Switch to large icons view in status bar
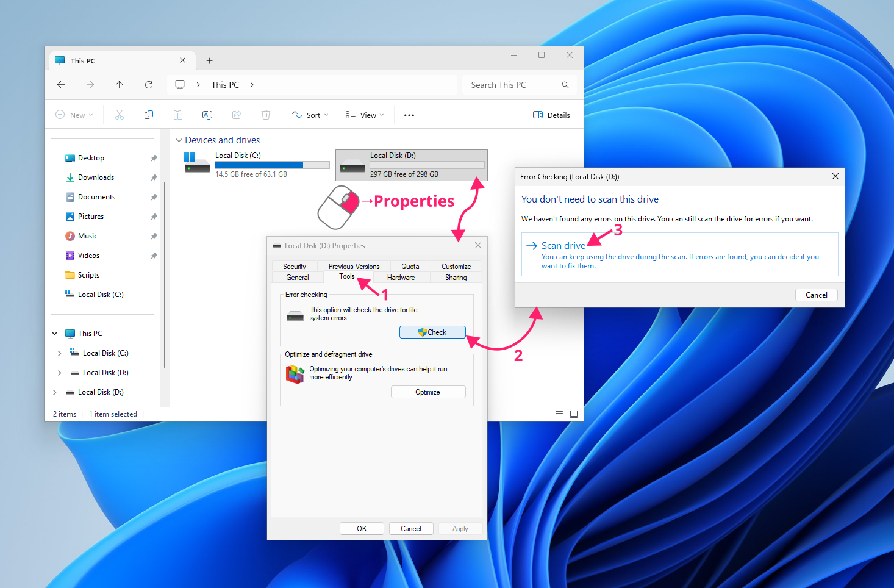The image size is (894, 588). click(574, 414)
